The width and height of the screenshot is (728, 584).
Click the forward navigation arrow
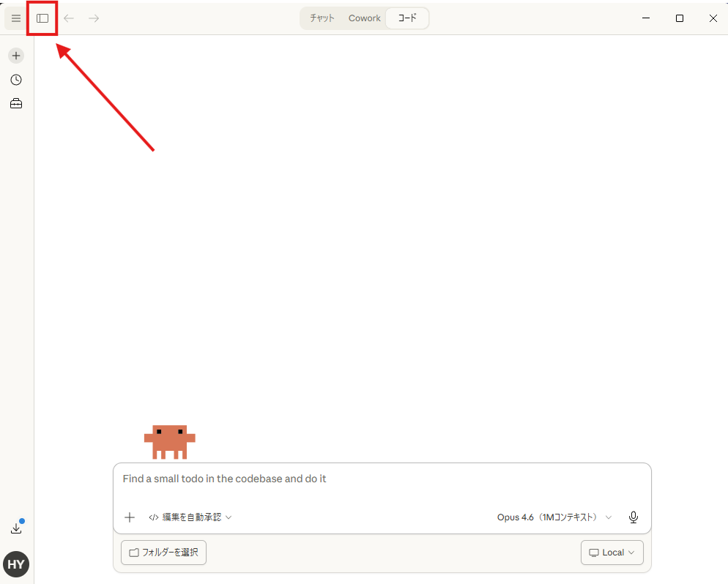[x=93, y=18]
